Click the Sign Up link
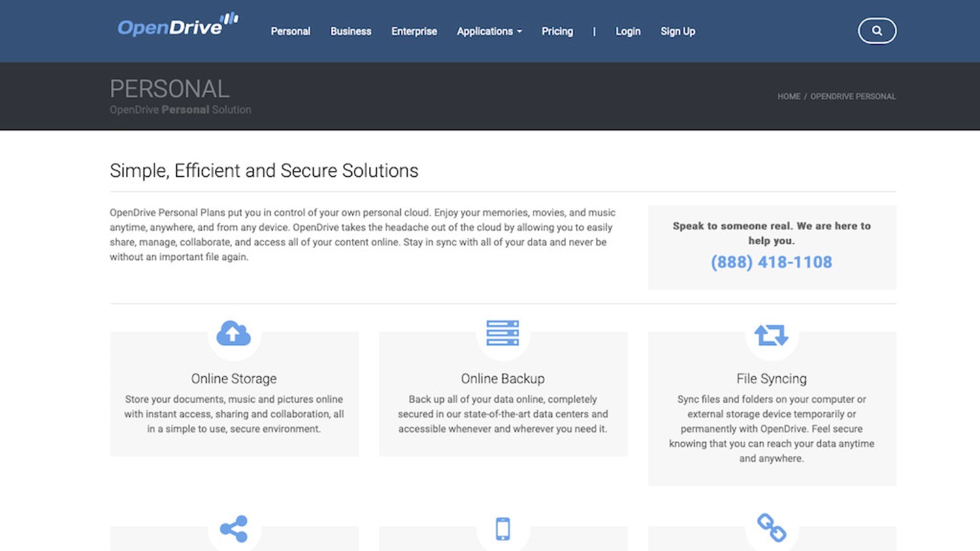Image resolution: width=980 pixels, height=551 pixels. (678, 31)
